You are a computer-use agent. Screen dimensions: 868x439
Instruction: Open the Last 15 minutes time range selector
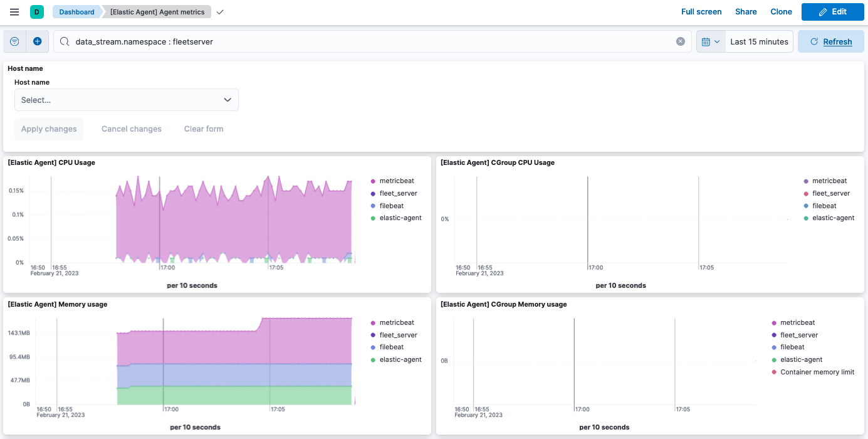click(759, 41)
